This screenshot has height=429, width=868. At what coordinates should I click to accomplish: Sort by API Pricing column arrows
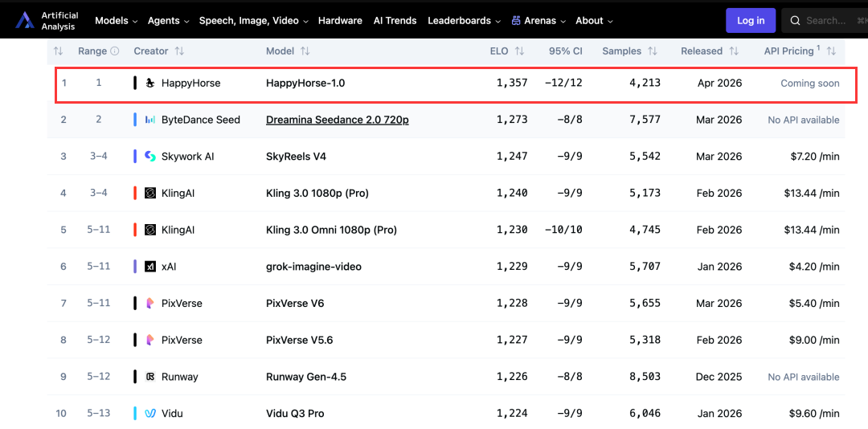831,51
